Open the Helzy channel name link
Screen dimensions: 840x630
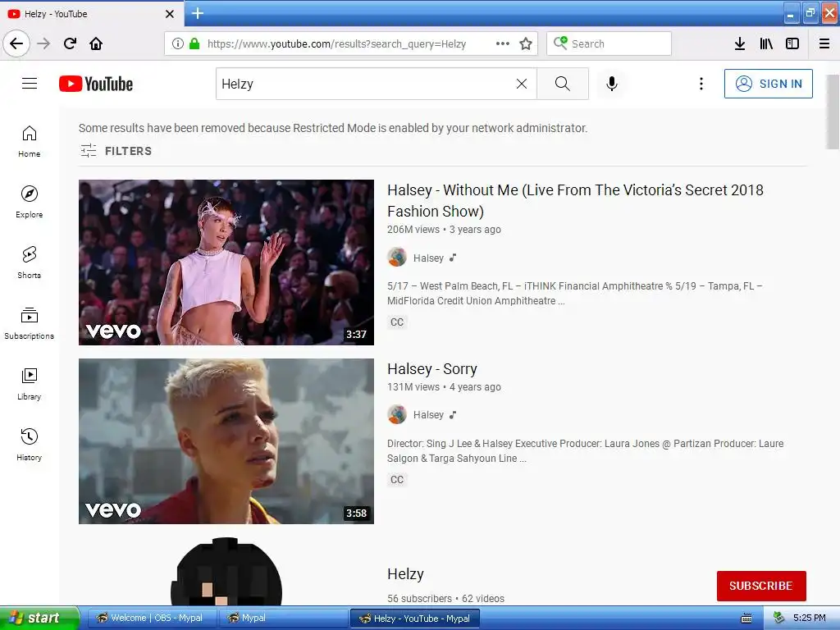[405, 574]
